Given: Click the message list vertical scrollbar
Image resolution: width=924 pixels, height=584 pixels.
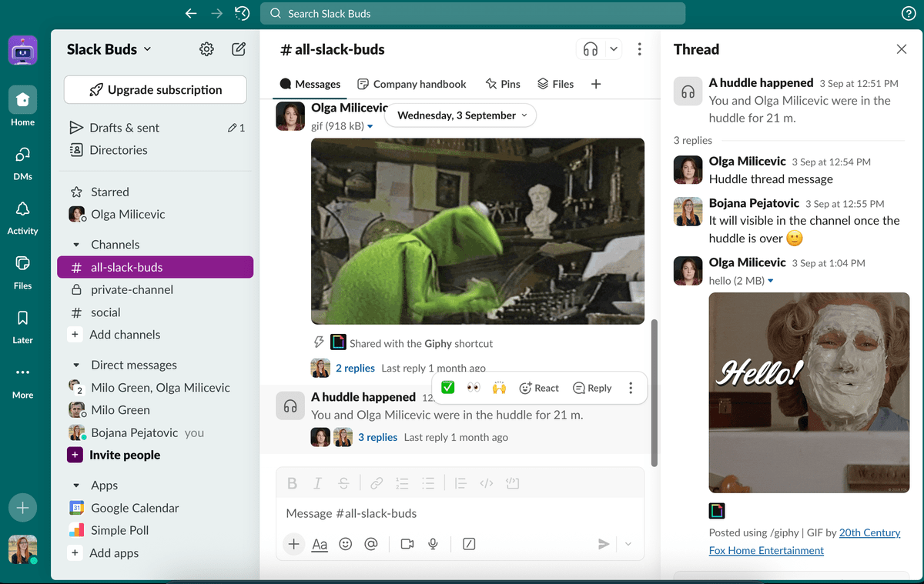Looking at the screenshot, I should (654, 392).
